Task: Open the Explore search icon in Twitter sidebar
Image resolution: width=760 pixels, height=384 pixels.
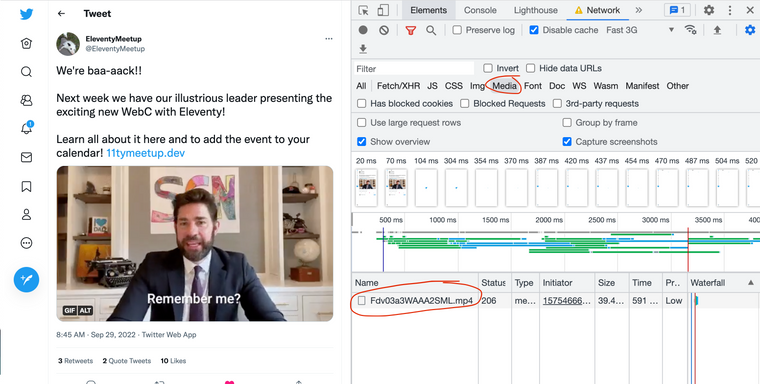Action: (26, 72)
